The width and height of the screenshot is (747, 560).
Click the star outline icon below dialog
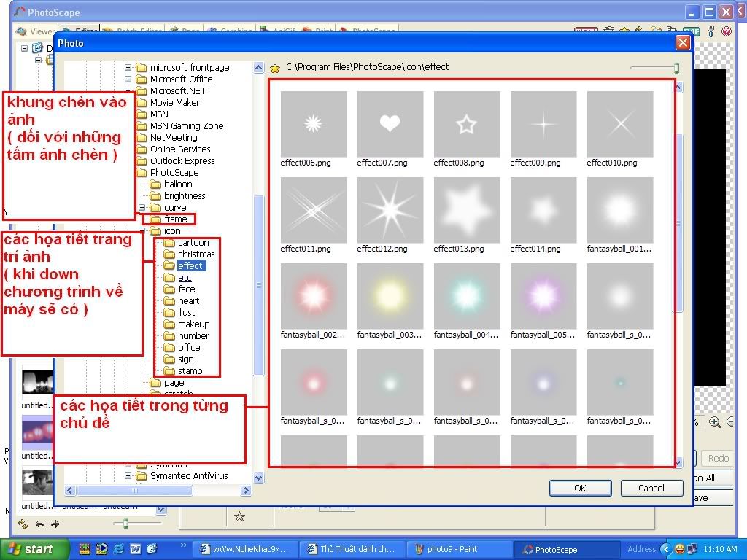[239, 516]
